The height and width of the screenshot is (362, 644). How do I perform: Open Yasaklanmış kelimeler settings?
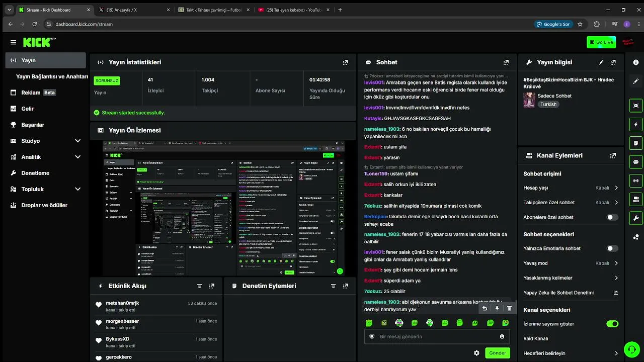coord(571,278)
